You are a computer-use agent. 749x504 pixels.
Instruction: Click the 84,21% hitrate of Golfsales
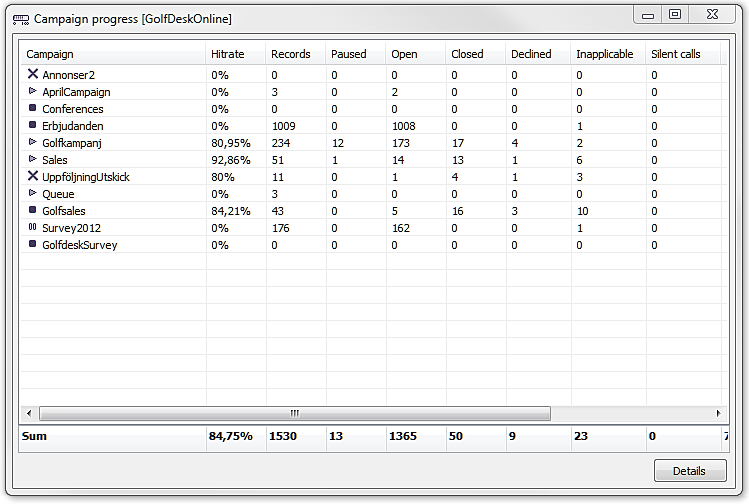coord(231,211)
